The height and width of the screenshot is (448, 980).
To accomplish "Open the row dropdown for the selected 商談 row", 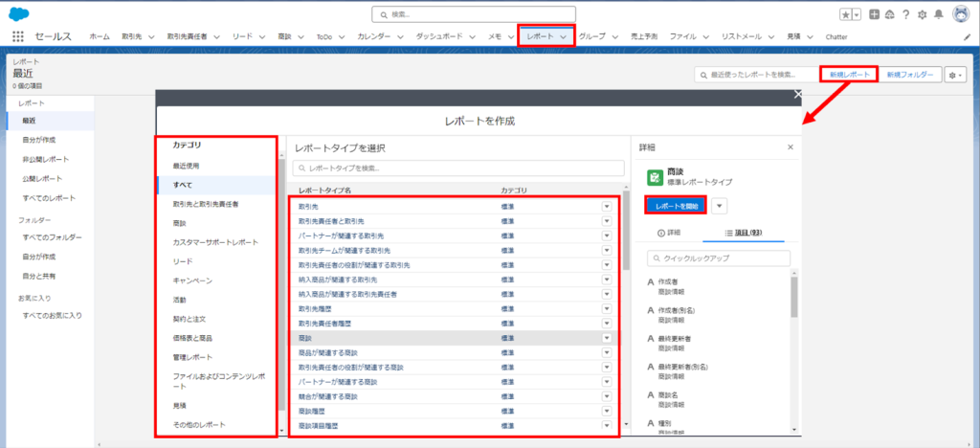I will click(x=606, y=338).
